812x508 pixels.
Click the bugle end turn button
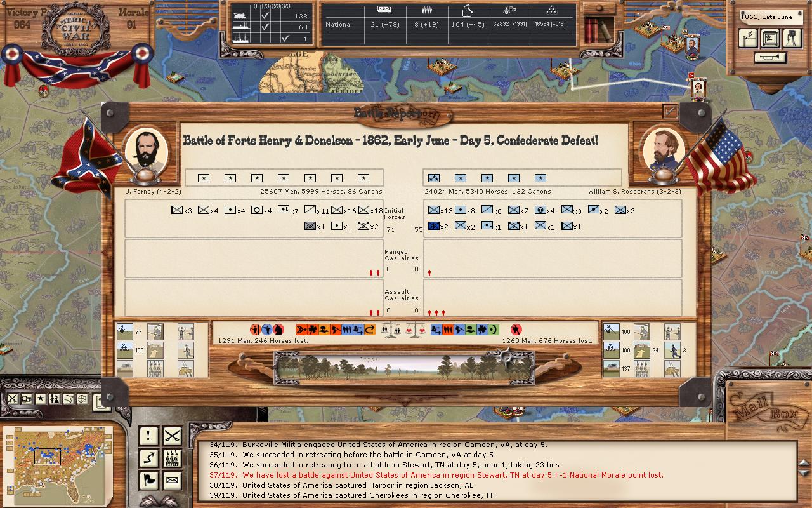click(x=770, y=58)
